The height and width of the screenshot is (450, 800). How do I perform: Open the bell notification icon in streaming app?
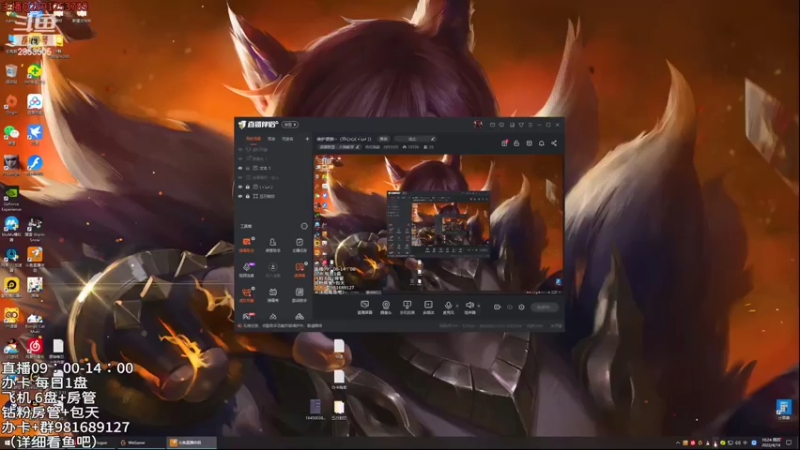[541, 143]
